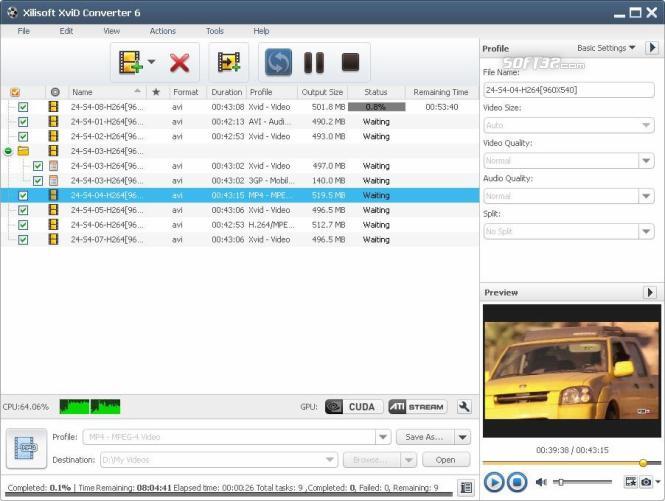
Task: Open the snapshot options dropdown arrow
Action: 658,481
